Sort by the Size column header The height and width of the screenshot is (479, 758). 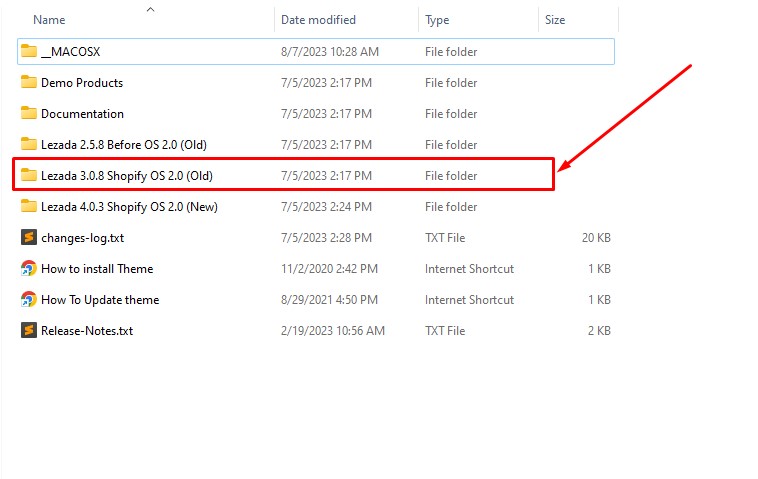tap(555, 20)
